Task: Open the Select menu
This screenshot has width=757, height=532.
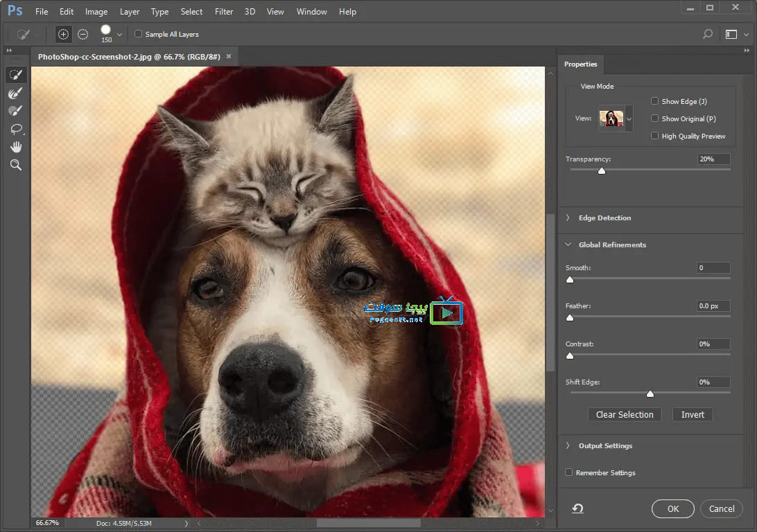Action: [191, 12]
